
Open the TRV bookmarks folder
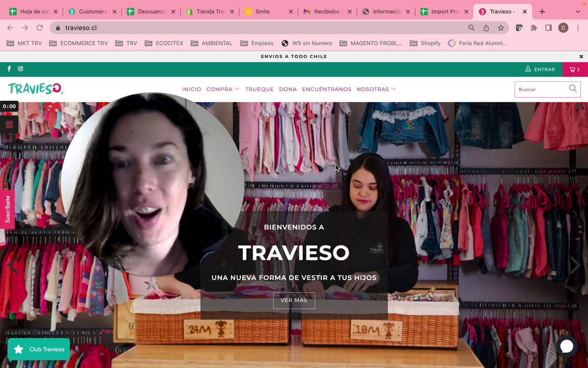click(127, 43)
